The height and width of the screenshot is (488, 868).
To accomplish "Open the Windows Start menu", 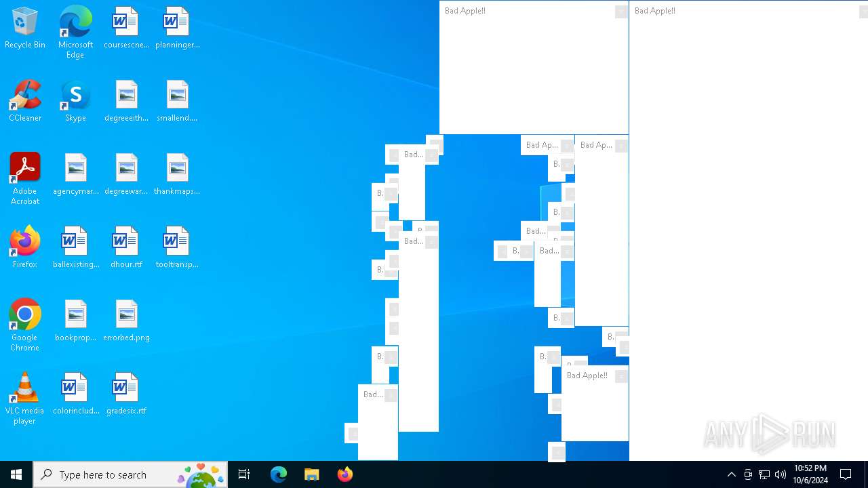I will click(x=16, y=474).
